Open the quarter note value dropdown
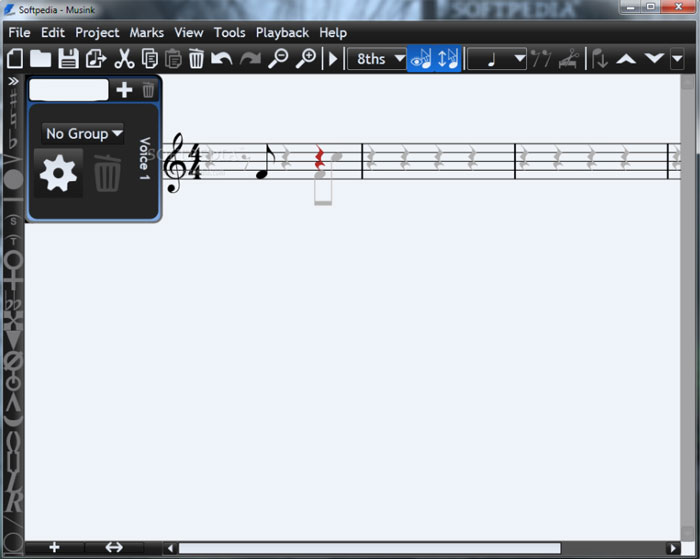 (x=497, y=59)
